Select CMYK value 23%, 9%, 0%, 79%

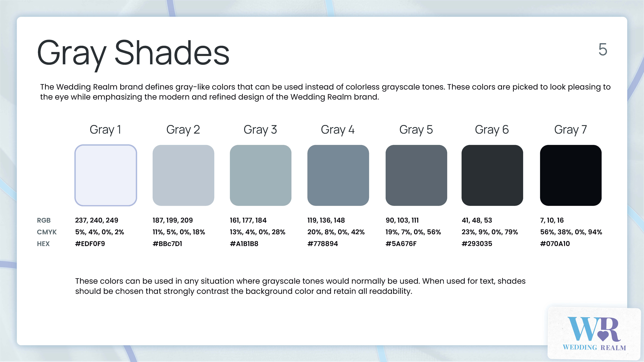(489, 232)
